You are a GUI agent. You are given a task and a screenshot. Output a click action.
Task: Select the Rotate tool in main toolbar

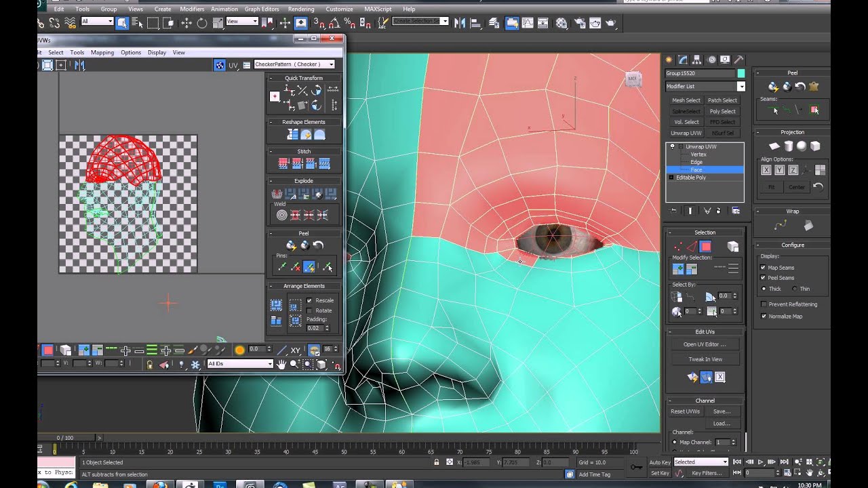(x=202, y=22)
